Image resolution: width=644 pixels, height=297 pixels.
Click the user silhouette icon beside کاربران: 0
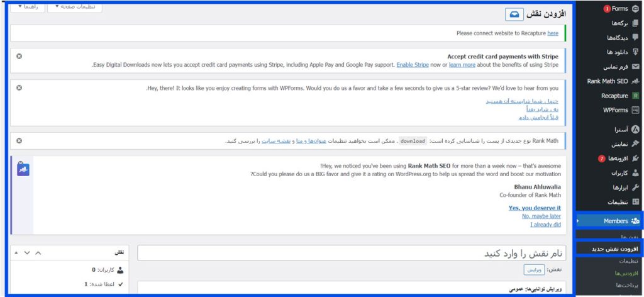click(x=120, y=270)
